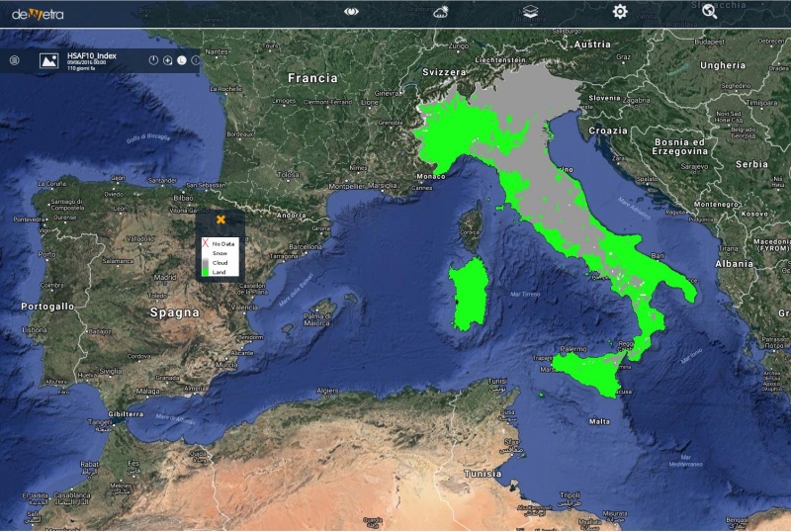
Task: Open the weather cloud forecast menu
Action: click(441, 12)
